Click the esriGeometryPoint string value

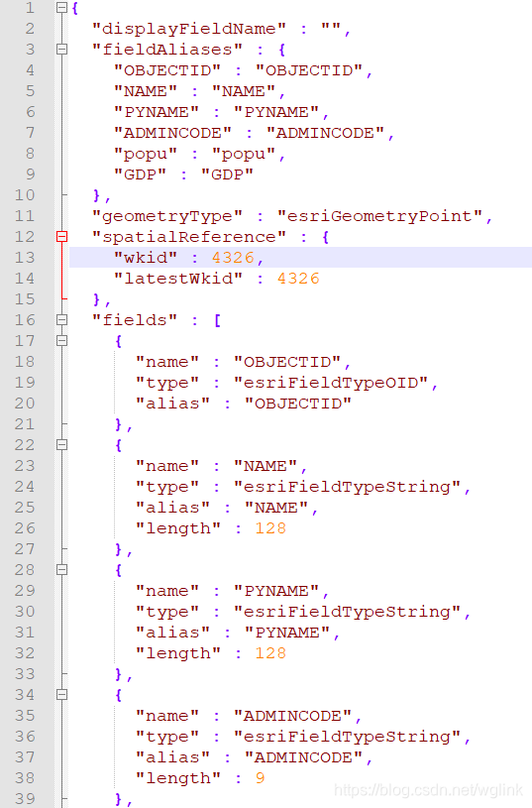point(379,216)
